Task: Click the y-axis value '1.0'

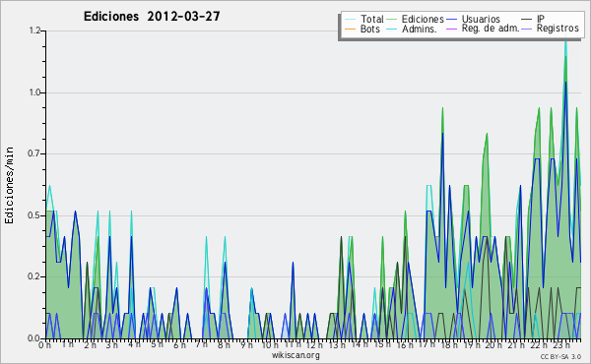Action: [34, 92]
